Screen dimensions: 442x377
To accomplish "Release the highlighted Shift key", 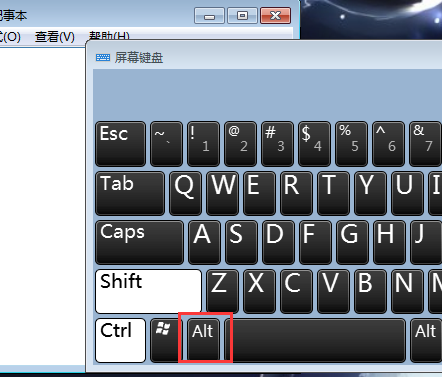I will point(148,291).
